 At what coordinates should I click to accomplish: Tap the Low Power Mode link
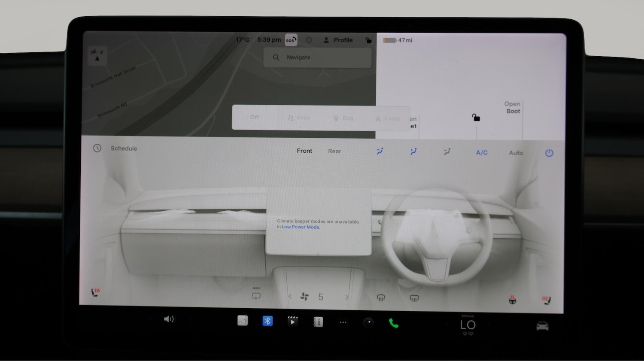point(301,227)
